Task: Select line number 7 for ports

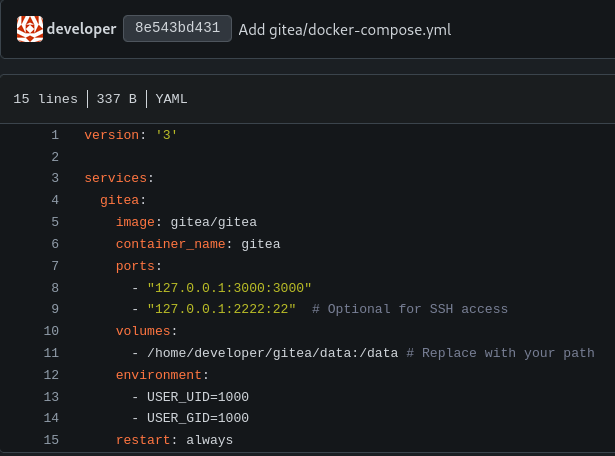Action: (55, 266)
